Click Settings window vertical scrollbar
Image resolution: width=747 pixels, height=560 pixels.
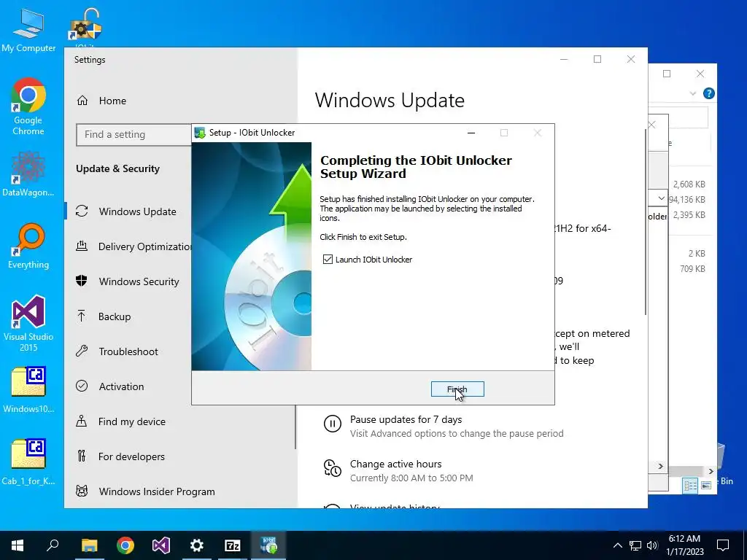pos(646,222)
